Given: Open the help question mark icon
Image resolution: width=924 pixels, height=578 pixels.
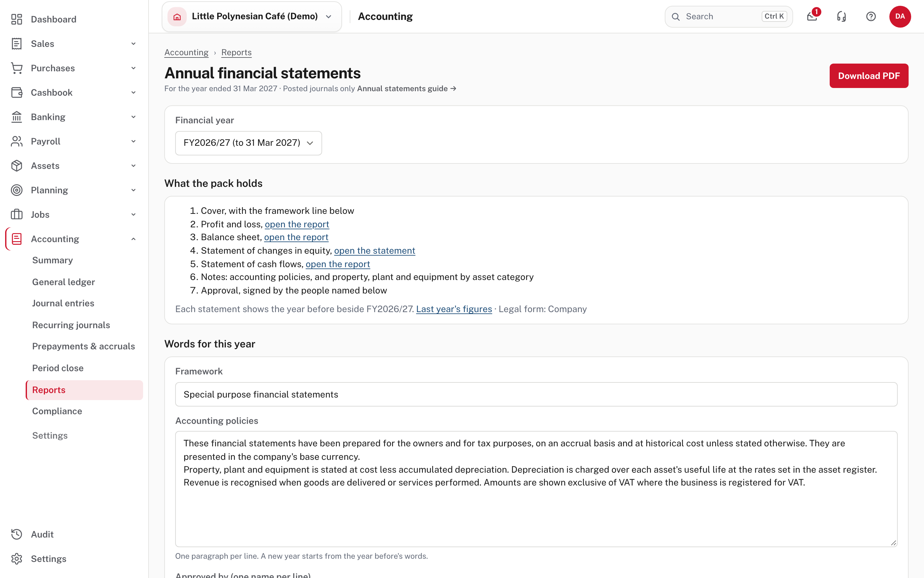Looking at the screenshot, I should point(871,16).
